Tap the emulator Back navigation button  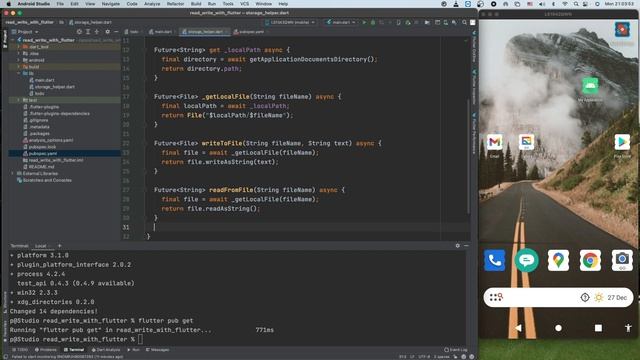point(518,328)
